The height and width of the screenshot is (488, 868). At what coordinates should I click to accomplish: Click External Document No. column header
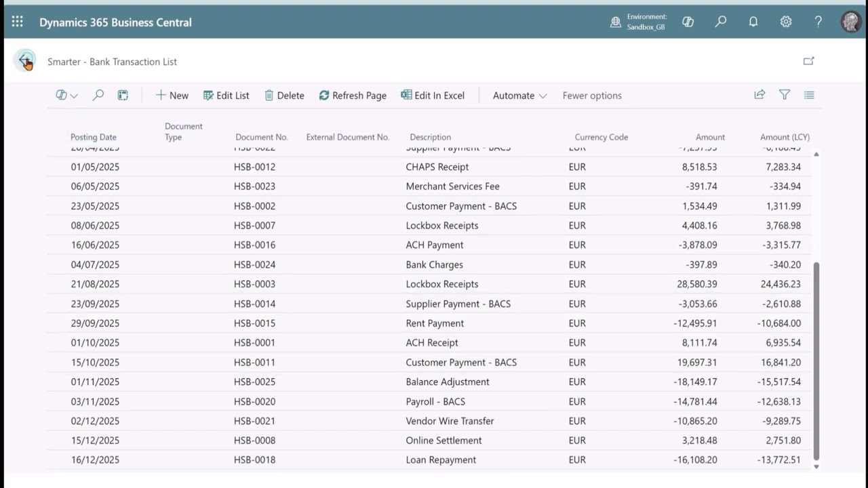click(348, 137)
